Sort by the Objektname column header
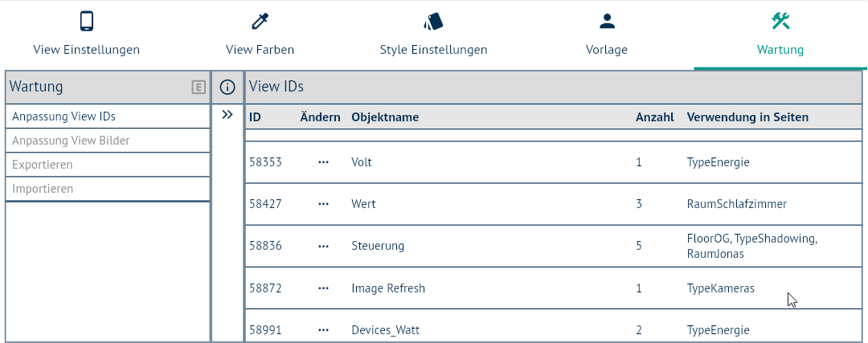Screen dimensions: 868x343 tap(385, 117)
